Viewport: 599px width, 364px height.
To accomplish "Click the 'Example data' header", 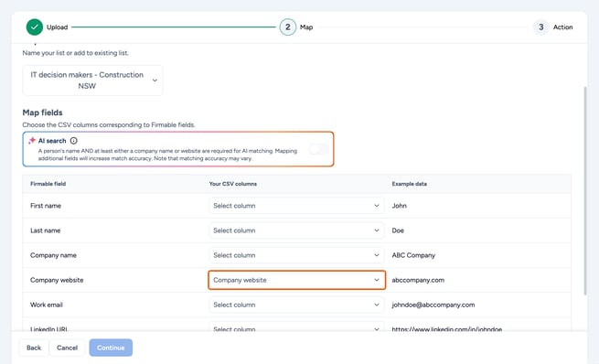I will [409, 184].
